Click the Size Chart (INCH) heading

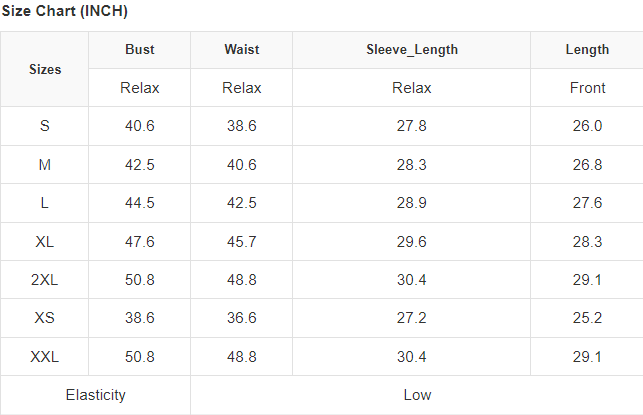pos(64,11)
